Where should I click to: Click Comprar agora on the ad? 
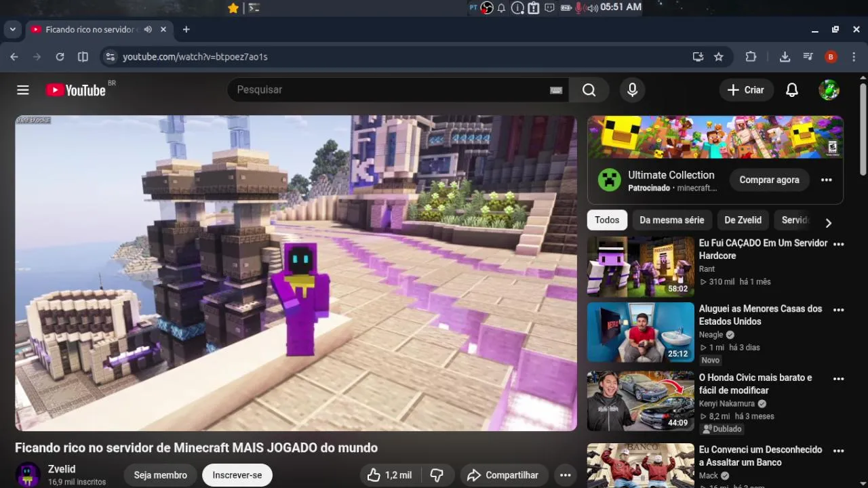point(770,180)
